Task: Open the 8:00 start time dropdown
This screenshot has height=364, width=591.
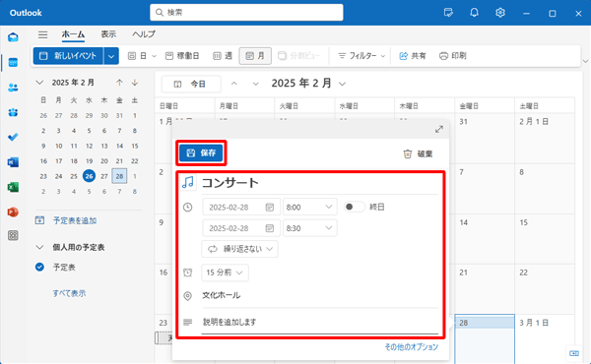Action: 310,207
